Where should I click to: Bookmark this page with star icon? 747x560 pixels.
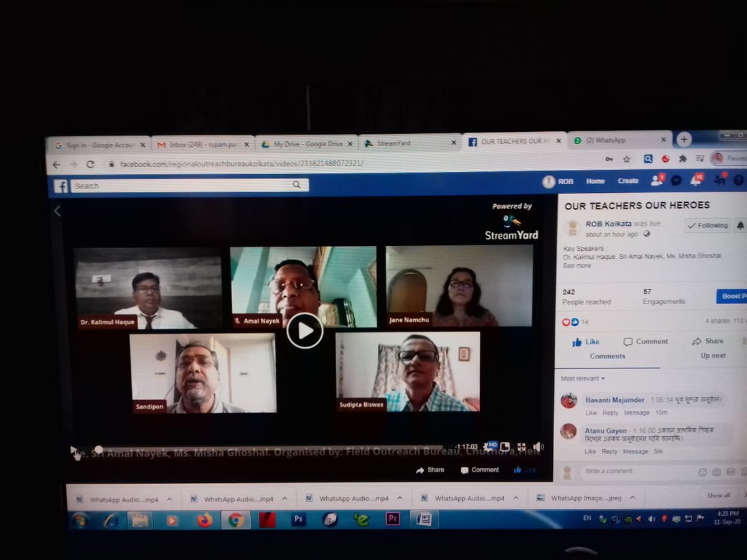626,159
